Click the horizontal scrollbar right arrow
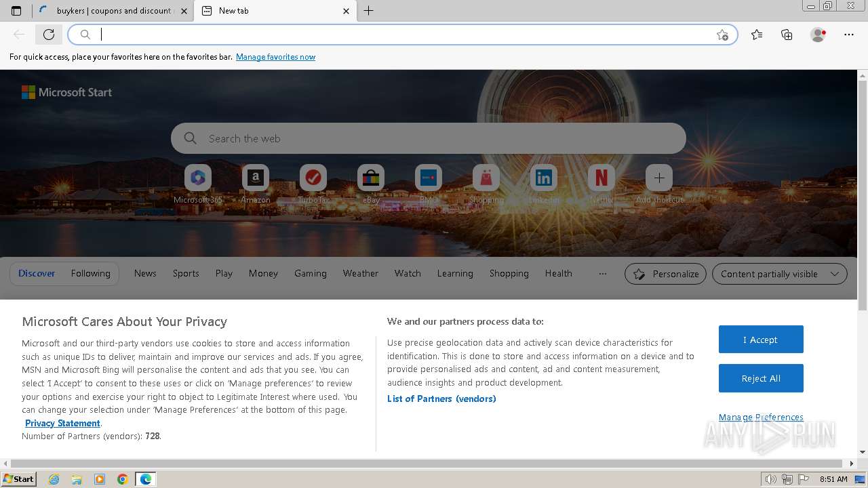Viewport: 868px width, 488px height. (x=852, y=464)
